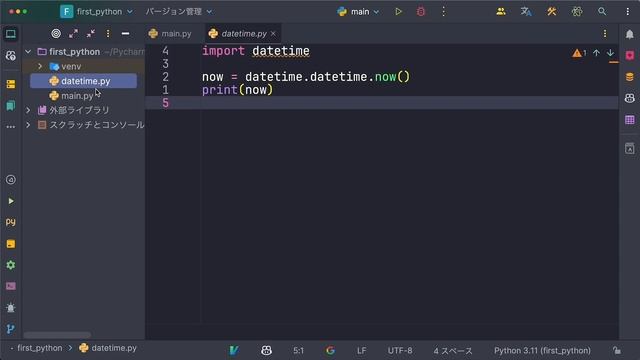Hide the project panel with minus icon
The width and height of the screenshot is (640, 360).
click(x=125, y=34)
